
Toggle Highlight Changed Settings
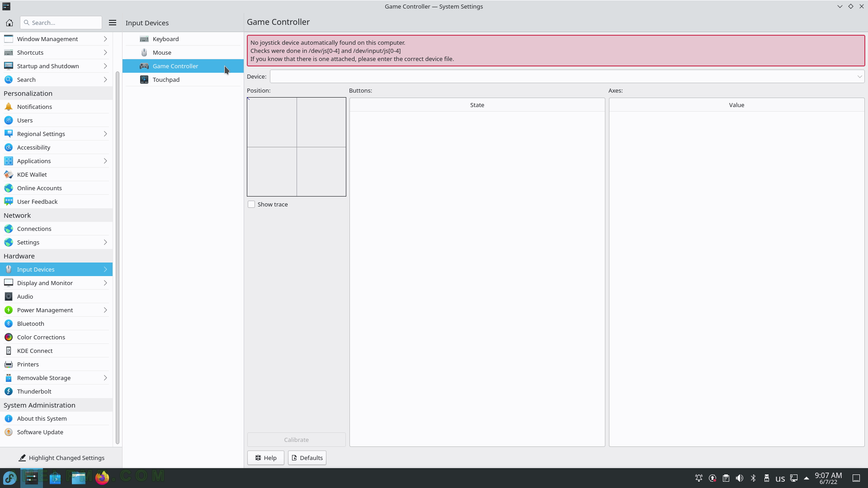click(61, 458)
